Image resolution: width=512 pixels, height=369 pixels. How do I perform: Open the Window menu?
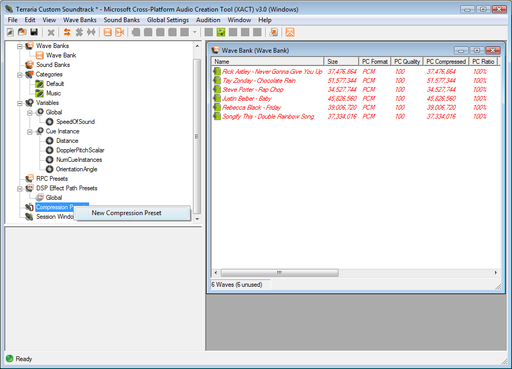(x=239, y=20)
